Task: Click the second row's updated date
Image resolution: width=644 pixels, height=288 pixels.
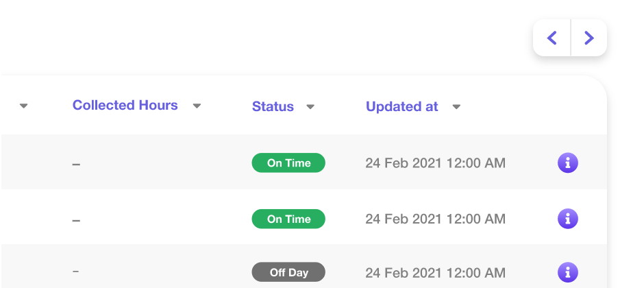Action: click(x=435, y=219)
